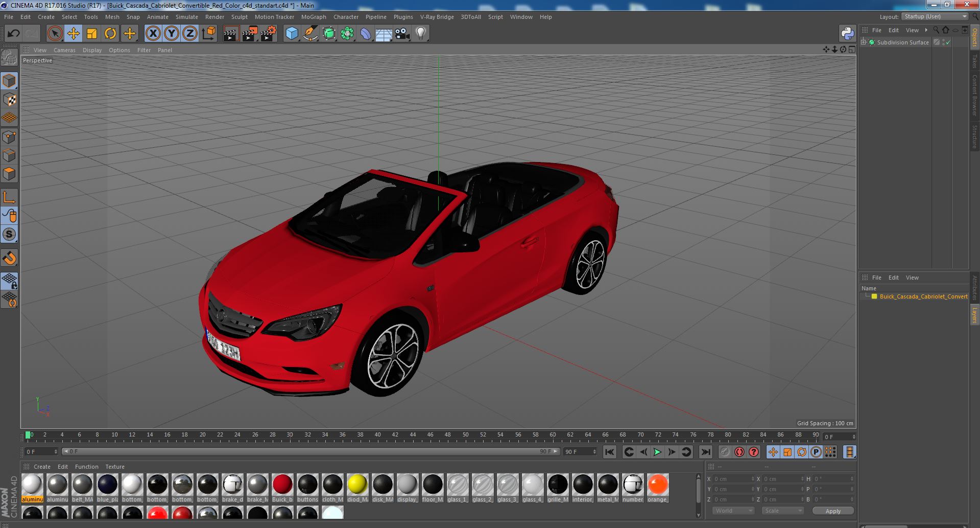Toggle Subdivision Surface visibility dots
Viewport: 980px width, 528px height.
[x=943, y=42]
